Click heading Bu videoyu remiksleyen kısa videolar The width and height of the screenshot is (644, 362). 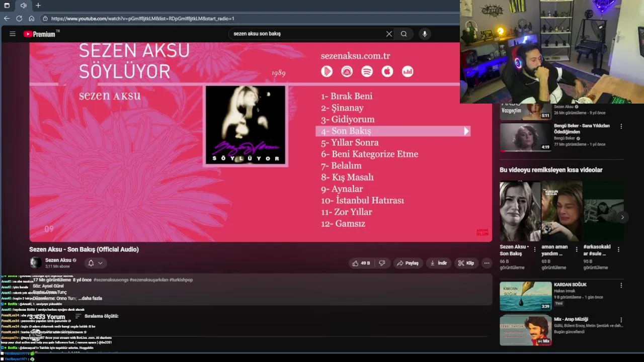tap(551, 170)
